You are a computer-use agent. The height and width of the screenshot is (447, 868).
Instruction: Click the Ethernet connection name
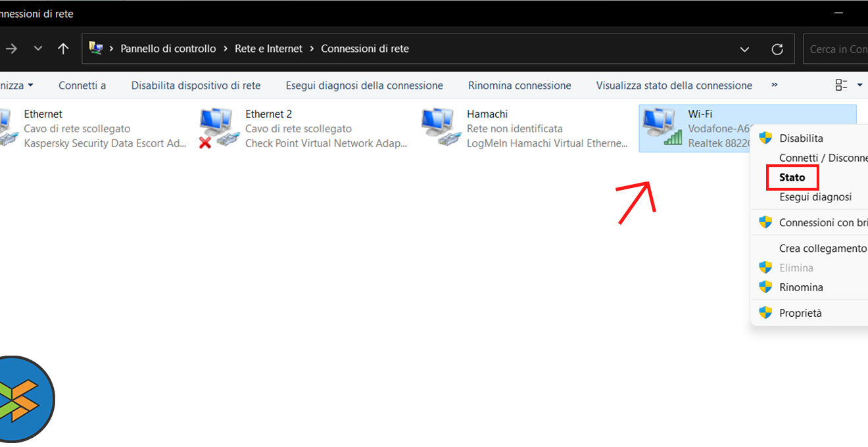(x=43, y=114)
